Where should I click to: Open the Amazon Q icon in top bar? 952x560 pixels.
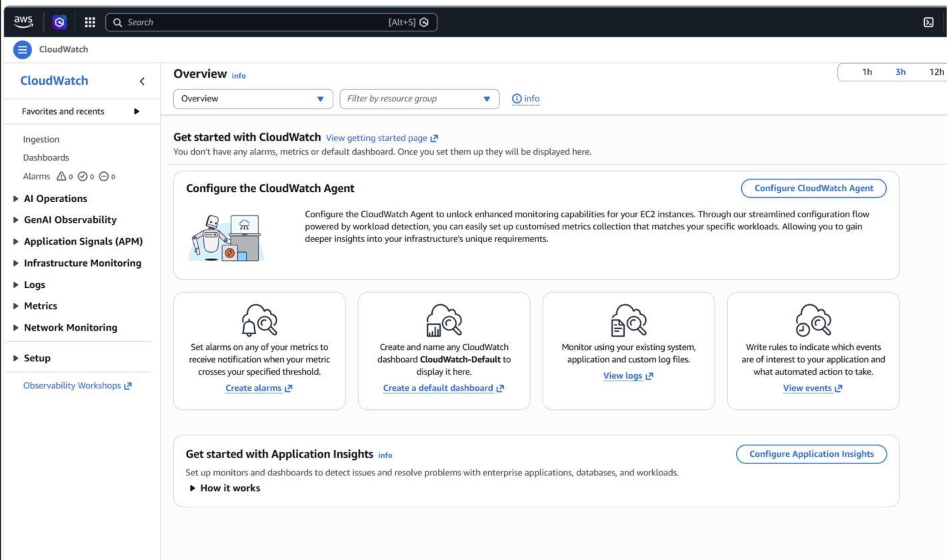[x=59, y=22]
